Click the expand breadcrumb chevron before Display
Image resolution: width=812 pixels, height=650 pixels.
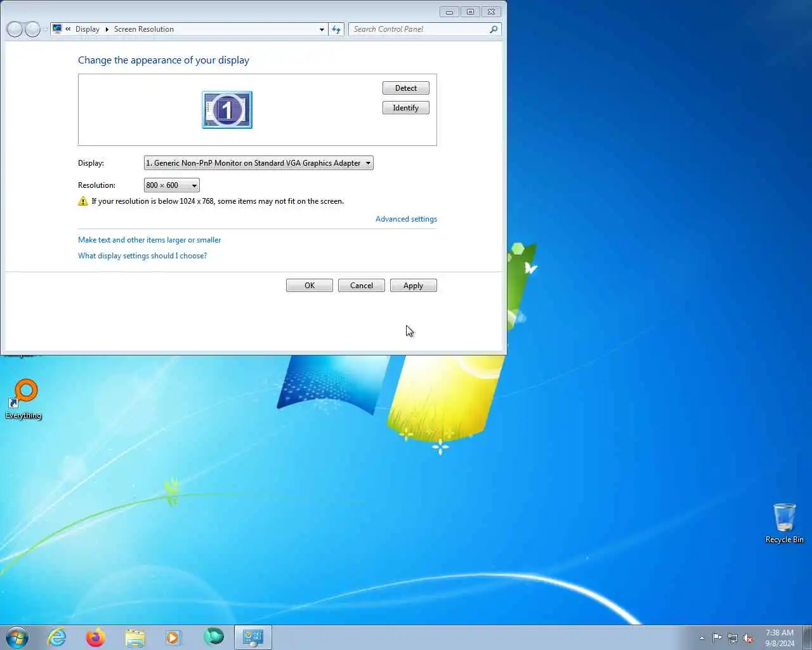coord(68,29)
